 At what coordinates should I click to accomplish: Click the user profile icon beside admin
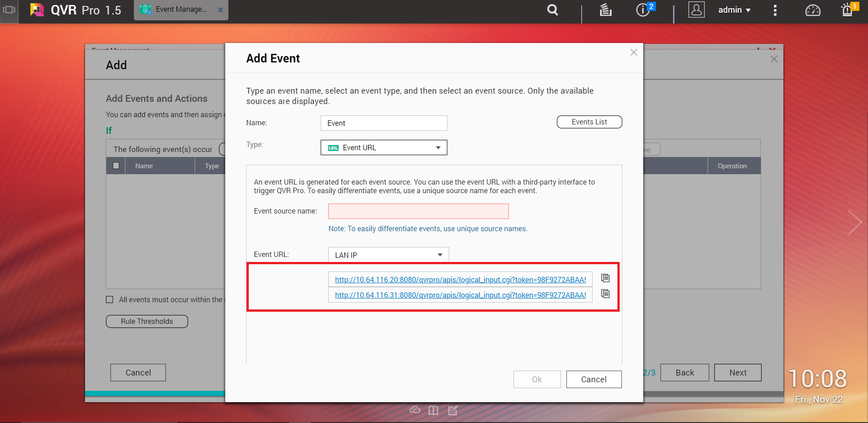(x=696, y=10)
